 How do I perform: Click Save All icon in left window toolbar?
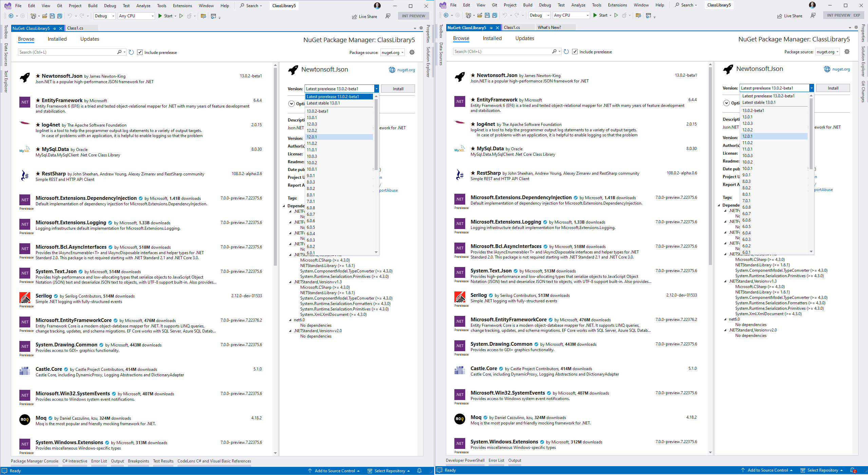(x=59, y=16)
